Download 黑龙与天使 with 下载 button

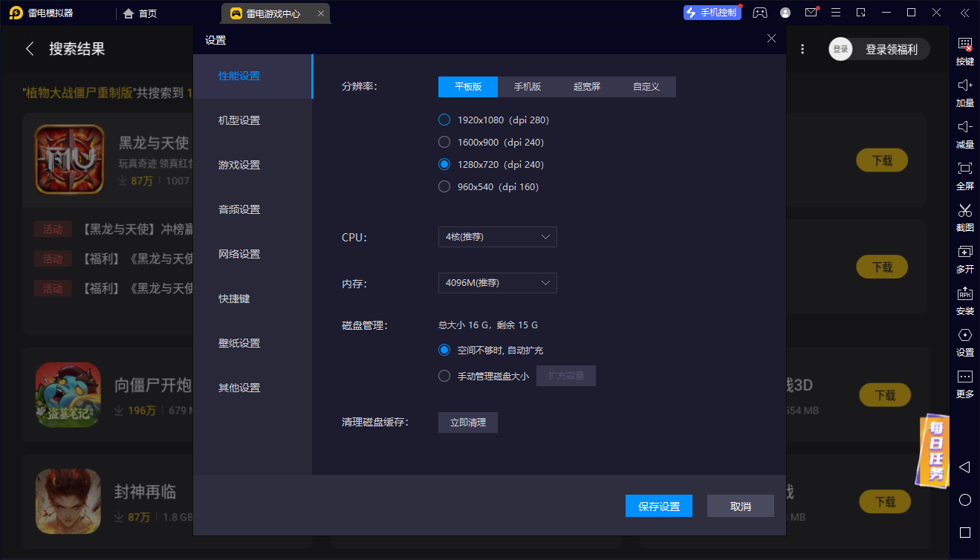tap(882, 160)
